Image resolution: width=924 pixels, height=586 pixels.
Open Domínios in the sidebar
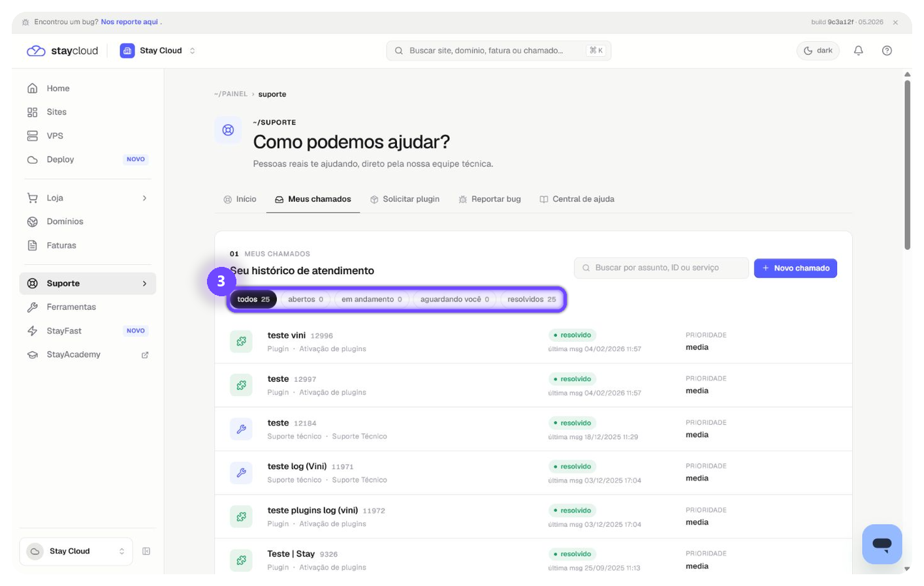tap(88, 222)
